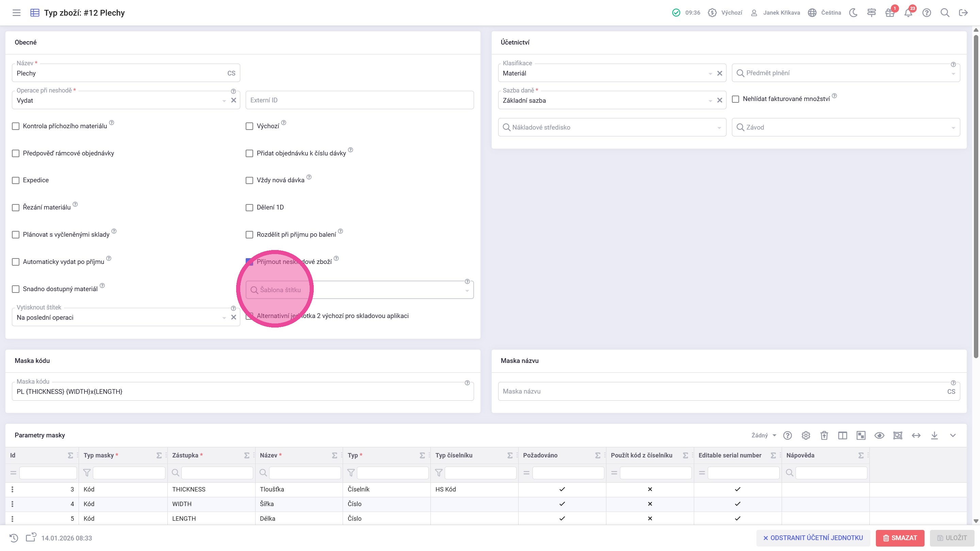The image size is (980, 551).
Task: Open the hamburger main menu
Action: coord(16,13)
